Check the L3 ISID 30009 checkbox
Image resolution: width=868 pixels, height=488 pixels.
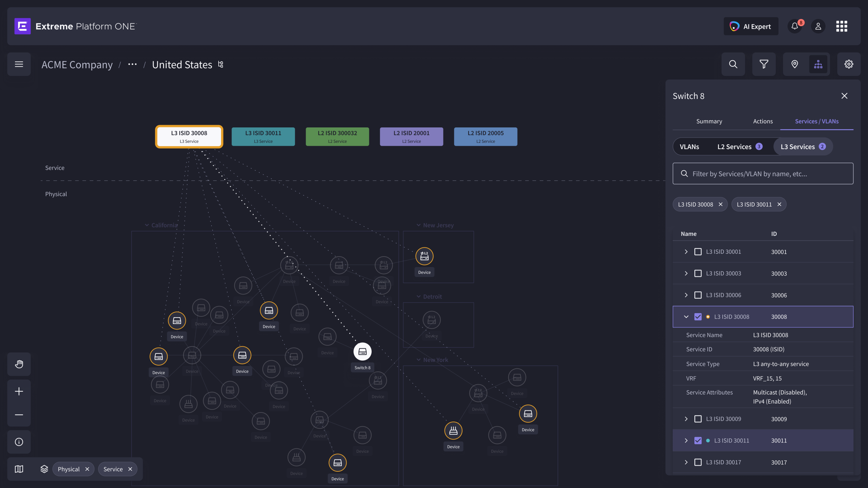pos(698,419)
